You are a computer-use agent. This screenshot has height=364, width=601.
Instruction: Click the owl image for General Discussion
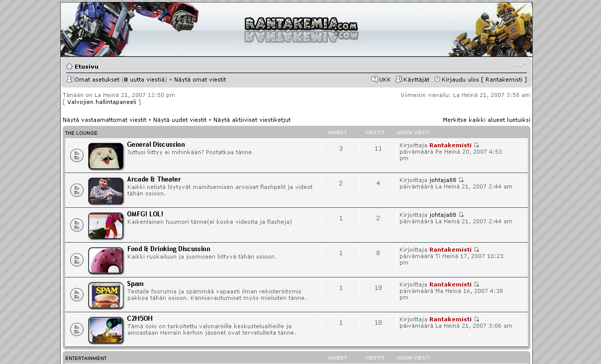105,156
